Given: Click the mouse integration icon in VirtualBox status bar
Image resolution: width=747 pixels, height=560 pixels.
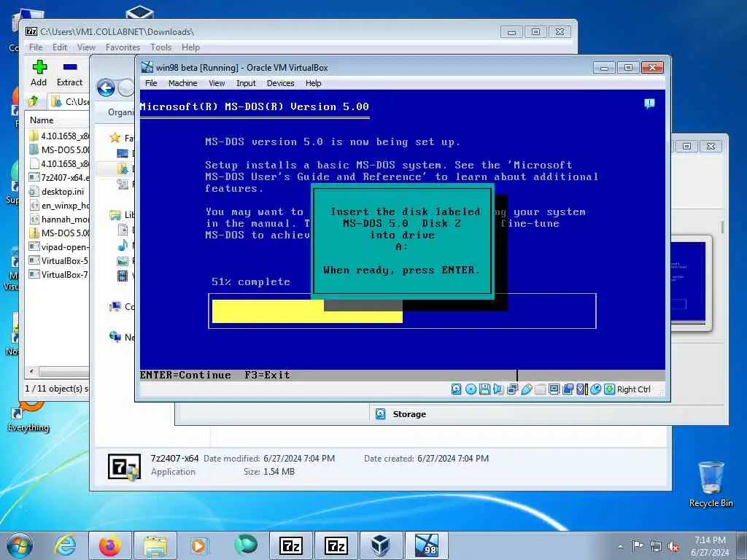Looking at the screenshot, I should click(x=595, y=389).
